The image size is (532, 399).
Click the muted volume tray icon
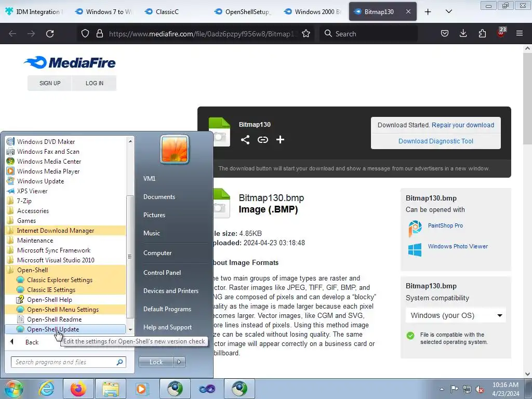[480, 389]
